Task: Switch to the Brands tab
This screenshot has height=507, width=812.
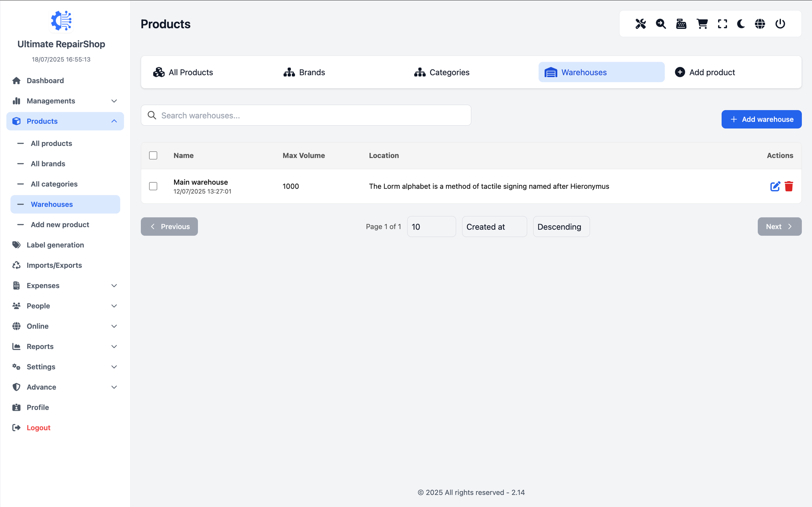Action: point(304,72)
